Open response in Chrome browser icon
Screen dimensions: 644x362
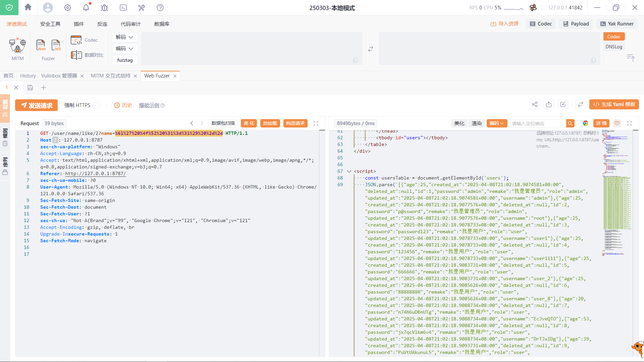point(585,123)
